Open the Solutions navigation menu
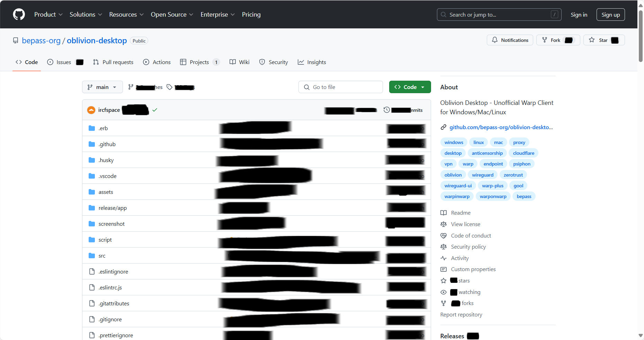 tap(86, 15)
